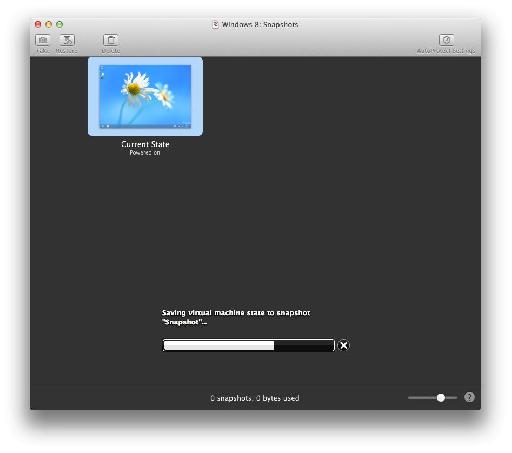
Task: Click the red close window button
Action: (38, 24)
